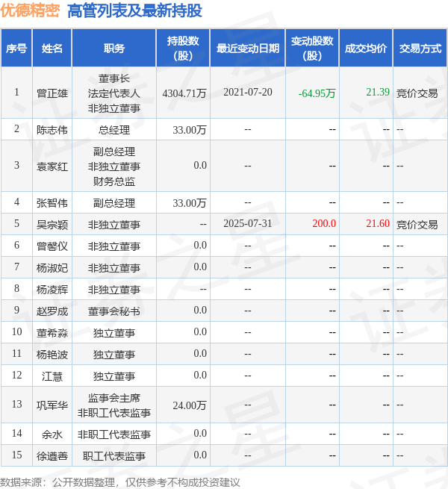Click the date 2021-07-20
The width and height of the screenshot is (448, 489).
click(x=248, y=92)
